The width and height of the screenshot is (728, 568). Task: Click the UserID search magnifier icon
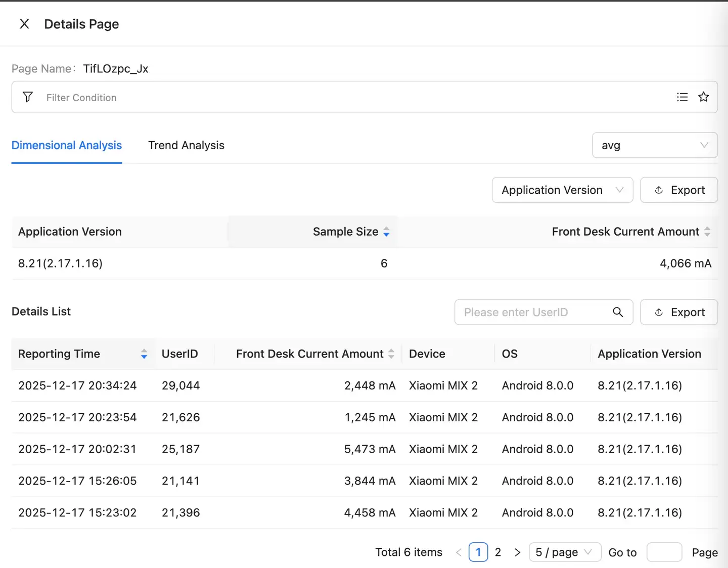[618, 312]
